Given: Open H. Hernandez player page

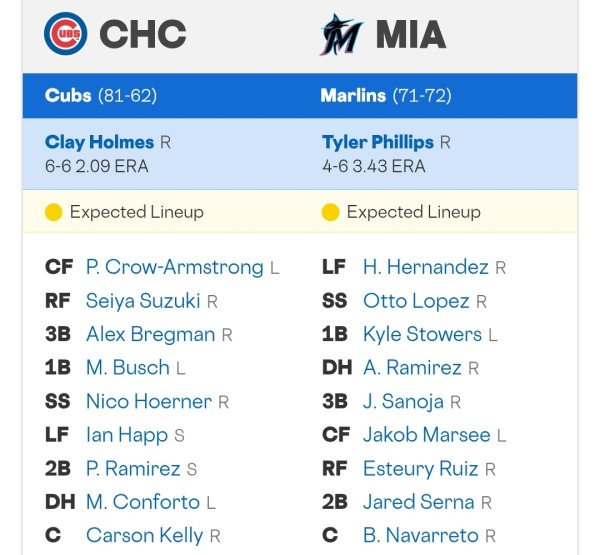Looking at the screenshot, I should [x=426, y=267].
